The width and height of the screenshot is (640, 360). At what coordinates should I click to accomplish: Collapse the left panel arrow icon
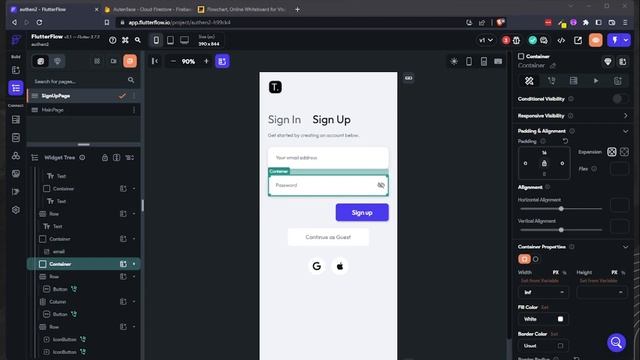click(x=155, y=61)
